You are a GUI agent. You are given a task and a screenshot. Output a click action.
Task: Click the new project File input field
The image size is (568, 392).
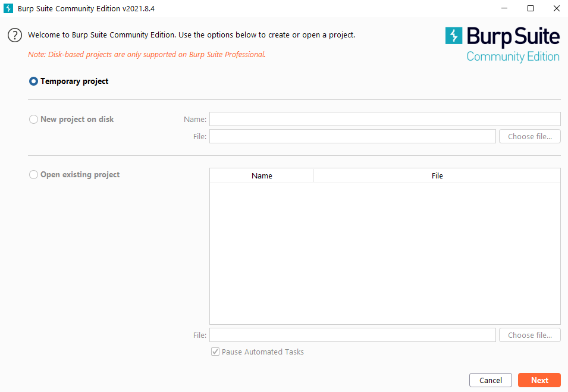(352, 137)
